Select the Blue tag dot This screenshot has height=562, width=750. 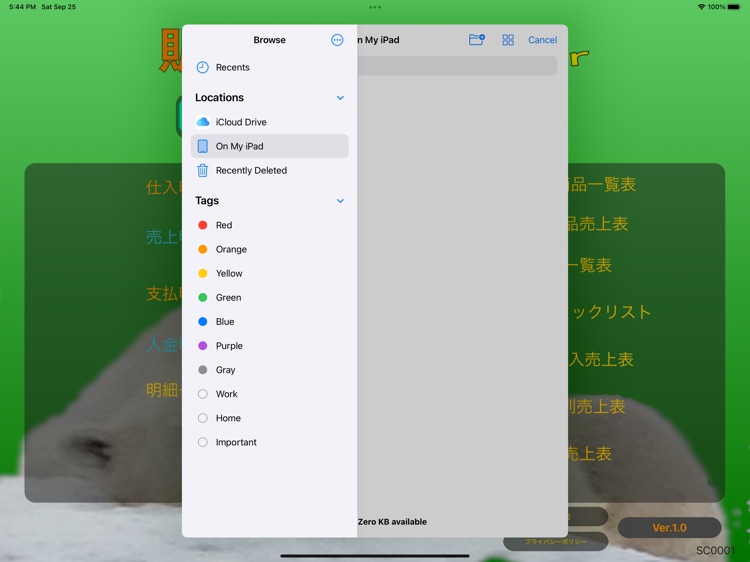tap(203, 321)
